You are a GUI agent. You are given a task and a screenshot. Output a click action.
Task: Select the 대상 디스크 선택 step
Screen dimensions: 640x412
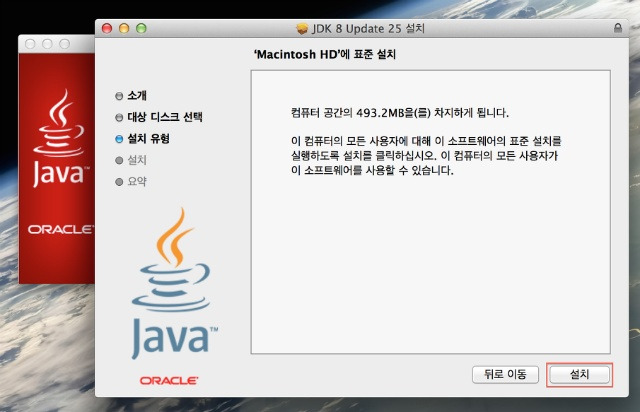165,117
